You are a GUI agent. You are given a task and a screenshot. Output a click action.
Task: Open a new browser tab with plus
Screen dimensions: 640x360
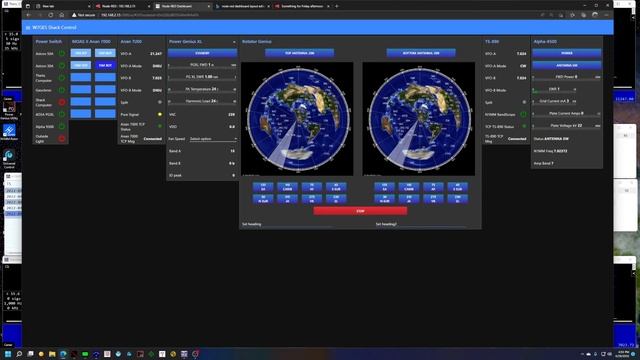[337, 6]
